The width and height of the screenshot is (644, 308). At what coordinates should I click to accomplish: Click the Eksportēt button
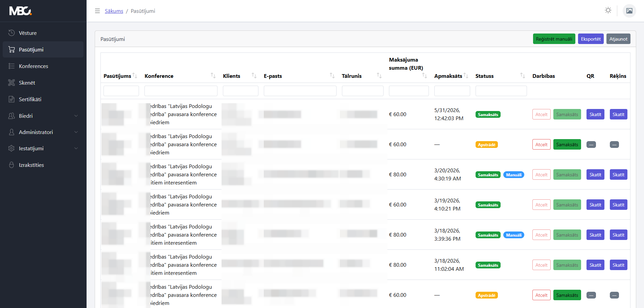(x=591, y=39)
